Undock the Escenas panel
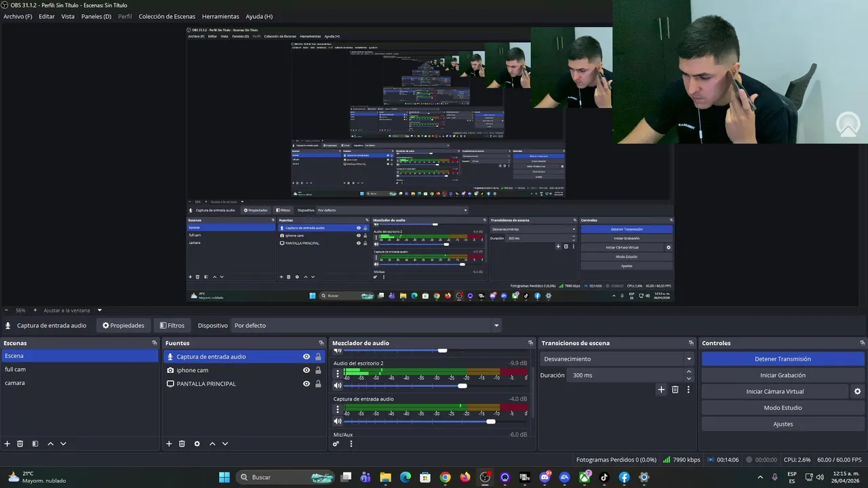This screenshot has width=868, height=488. click(155, 343)
